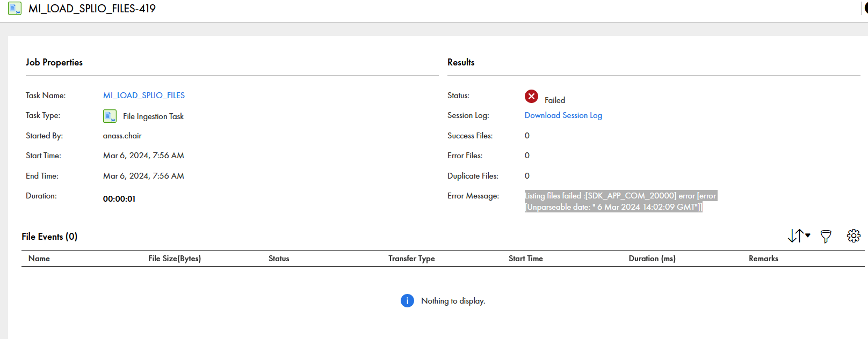Open the File Events filter icon
The width and height of the screenshot is (868, 339).
pos(826,236)
